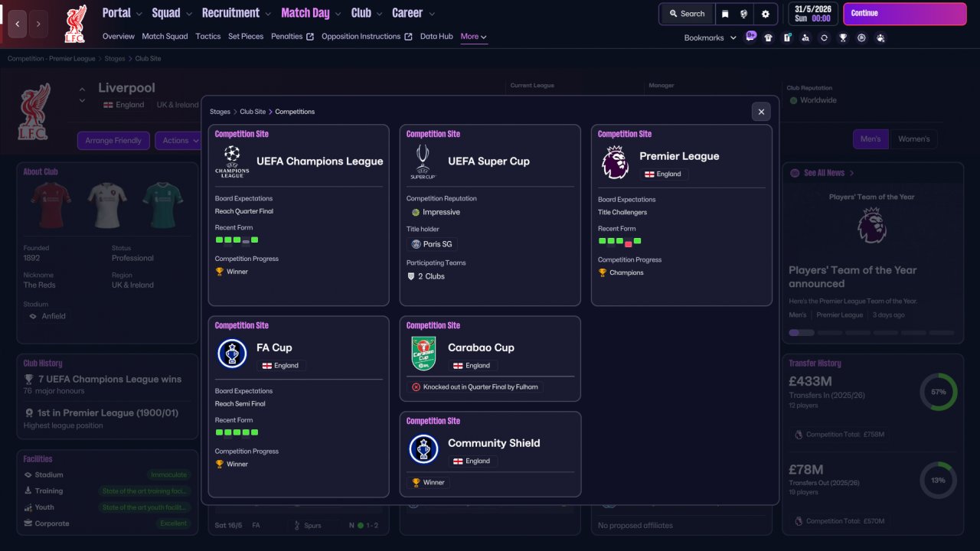Click the Paris SG title holder chip

pyautogui.click(x=432, y=244)
